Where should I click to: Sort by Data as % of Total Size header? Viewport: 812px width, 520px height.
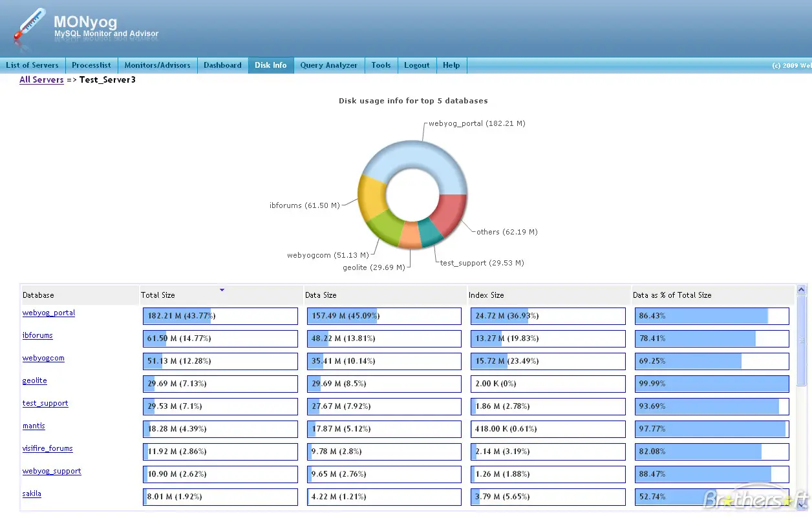[x=713, y=295]
